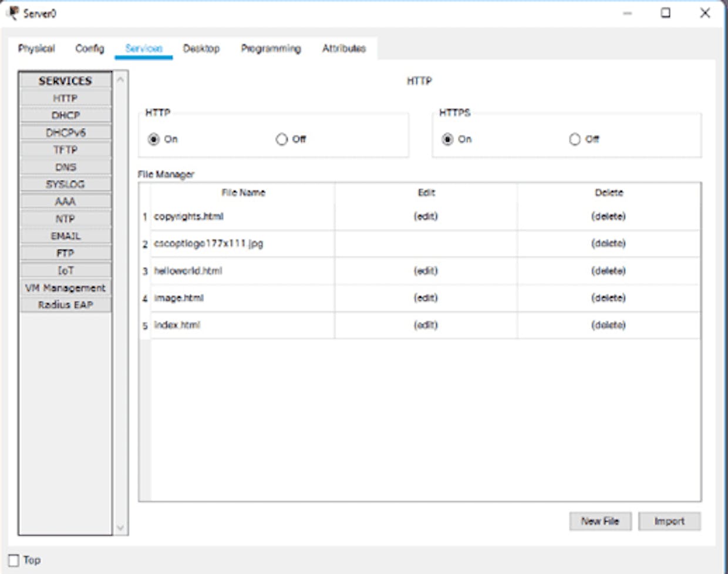
Task: Delete image.html
Action: [x=608, y=298]
